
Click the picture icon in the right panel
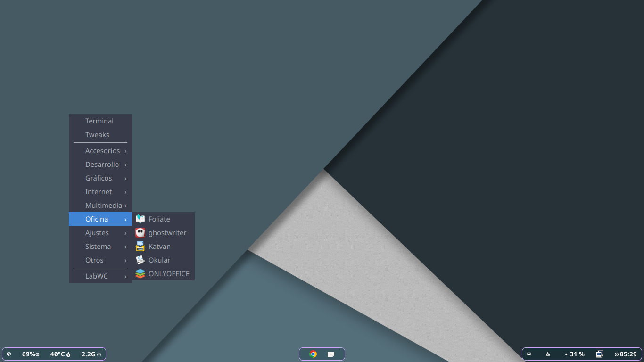[529, 354]
